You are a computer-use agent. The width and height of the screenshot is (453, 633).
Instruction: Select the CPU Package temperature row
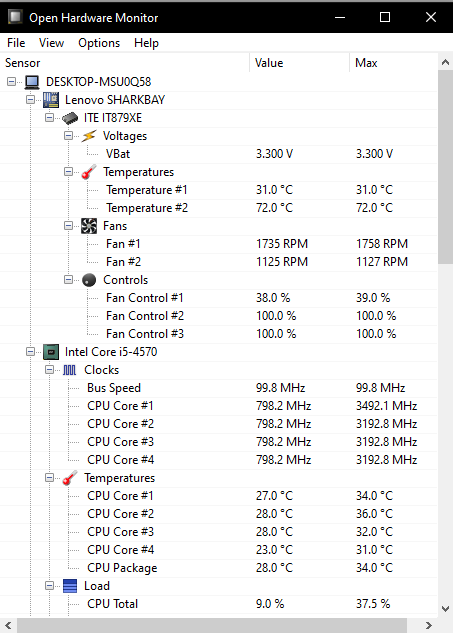tap(218, 568)
